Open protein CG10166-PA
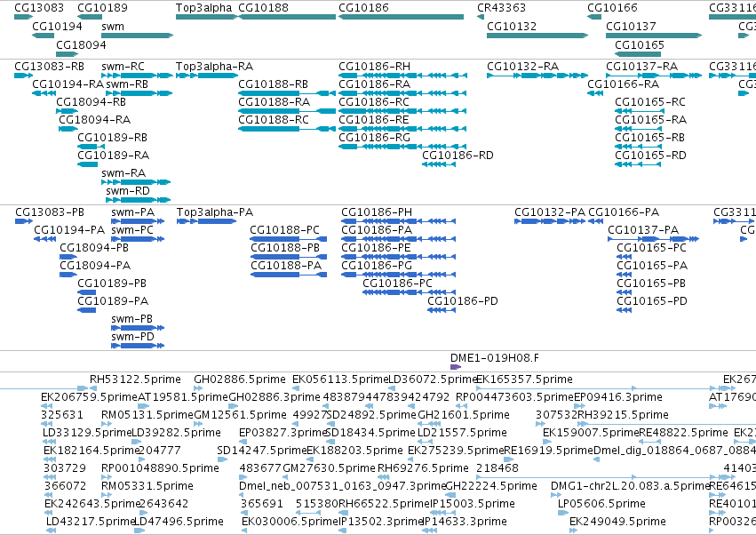The height and width of the screenshot is (535, 756). [624, 212]
